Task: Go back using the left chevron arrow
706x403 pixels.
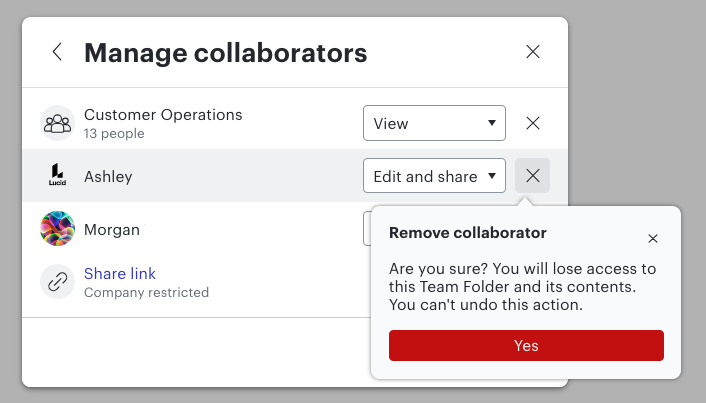Action: [57, 52]
